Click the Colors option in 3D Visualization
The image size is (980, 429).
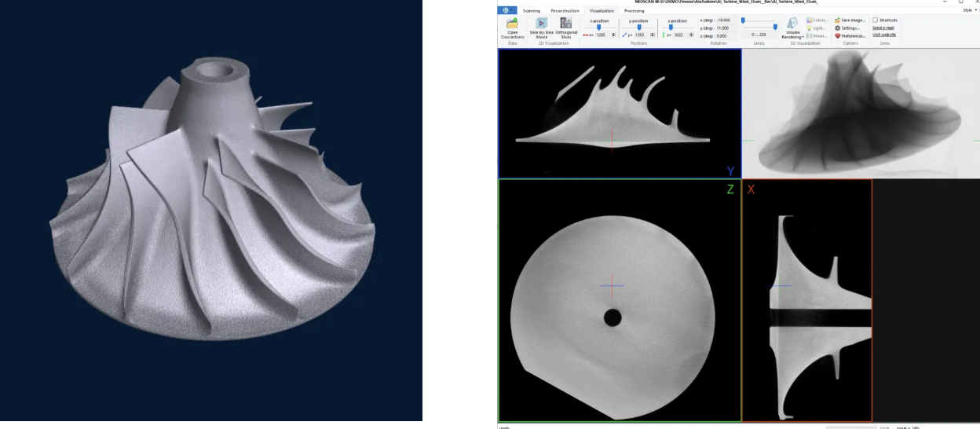[x=817, y=20]
